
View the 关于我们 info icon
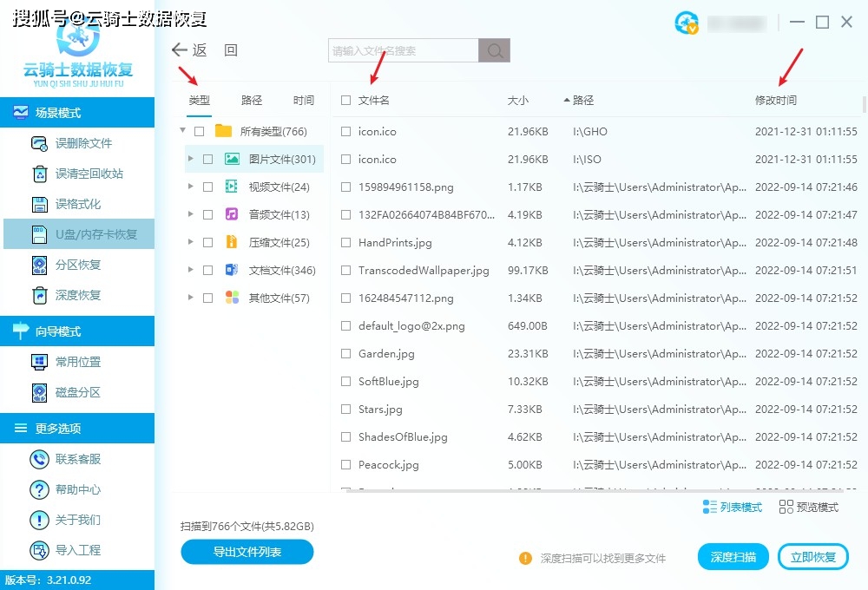click(x=39, y=520)
